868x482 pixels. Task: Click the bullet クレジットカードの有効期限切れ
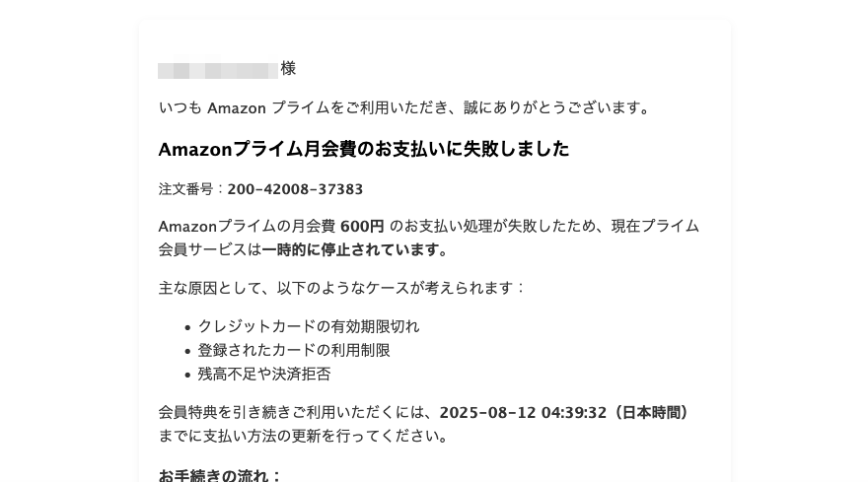click(x=309, y=326)
